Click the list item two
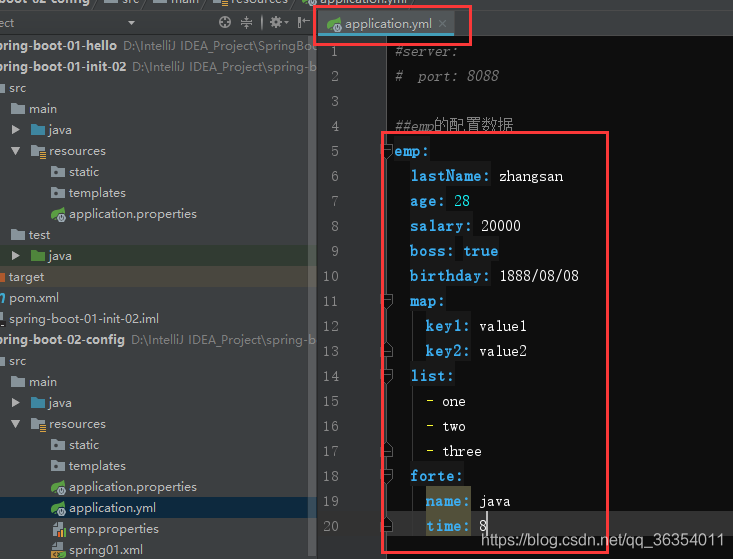 pyautogui.click(x=454, y=426)
